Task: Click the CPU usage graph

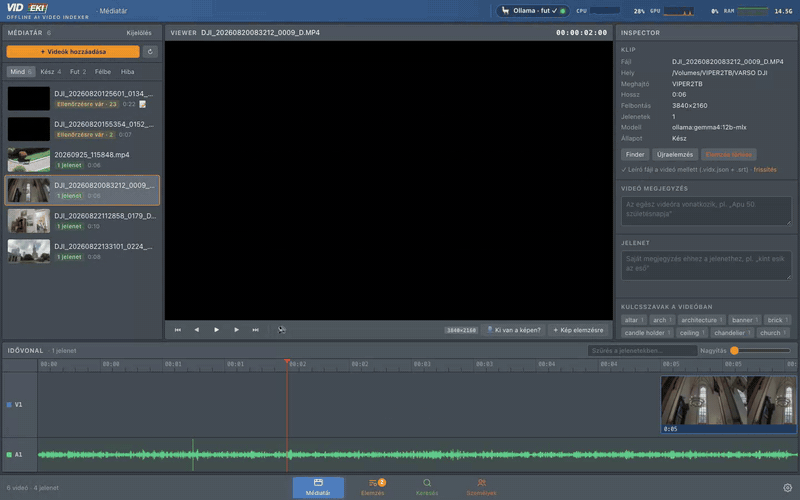Action: click(x=605, y=11)
